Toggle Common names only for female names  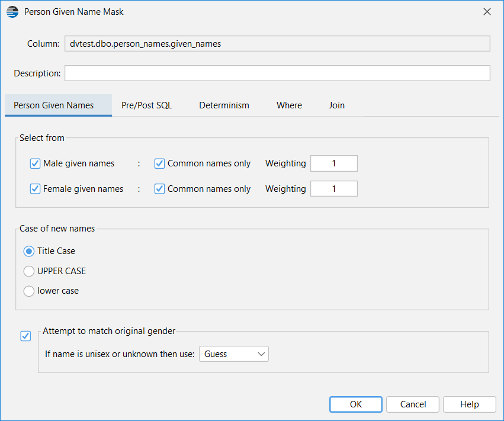(159, 189)
